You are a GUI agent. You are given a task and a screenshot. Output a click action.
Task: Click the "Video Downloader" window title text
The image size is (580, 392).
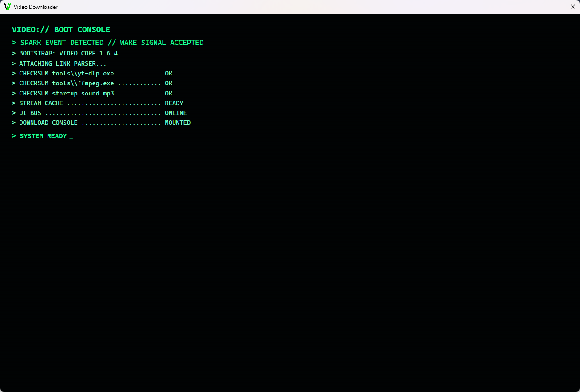click(36, 7)
